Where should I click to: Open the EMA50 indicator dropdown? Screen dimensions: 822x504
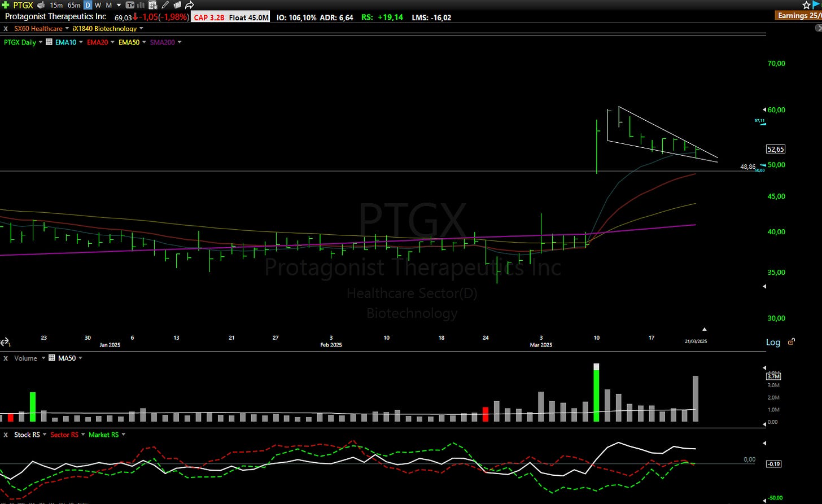click(144, 42)
